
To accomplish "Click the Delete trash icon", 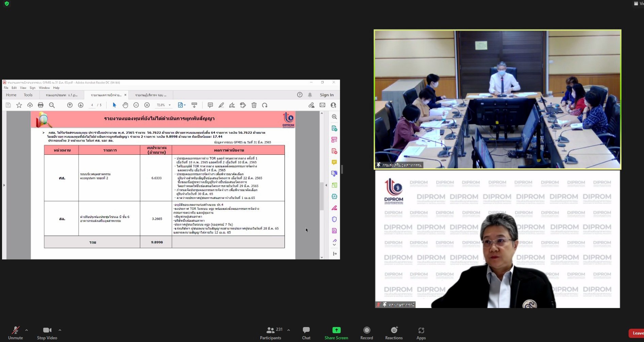I will [254, 105].
